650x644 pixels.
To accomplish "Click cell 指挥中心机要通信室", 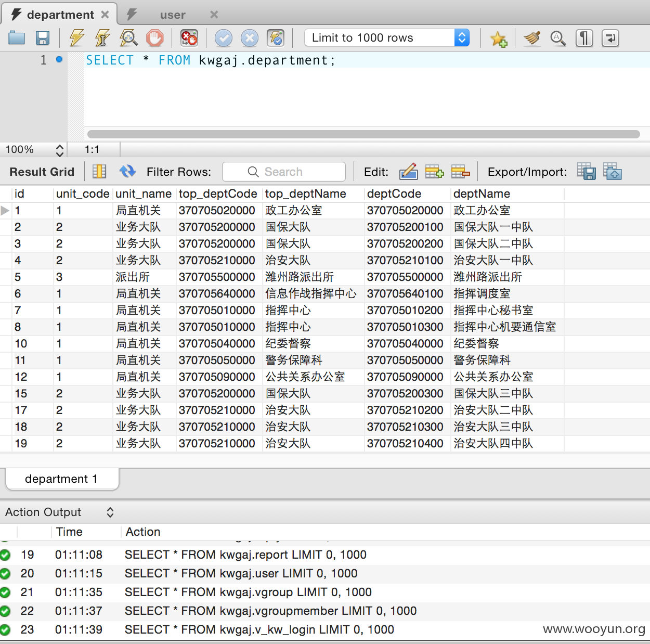I will [508, 327].
